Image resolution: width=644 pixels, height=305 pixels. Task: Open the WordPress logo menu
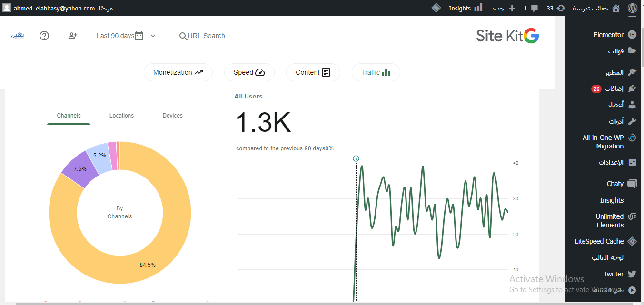(x=632, y=8)
